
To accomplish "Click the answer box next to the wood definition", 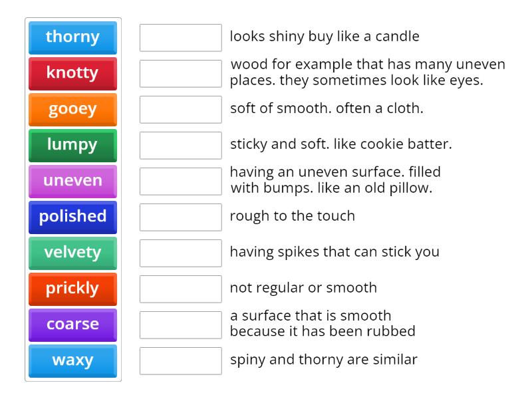I will pyautogui.click(x=181, y=74).
